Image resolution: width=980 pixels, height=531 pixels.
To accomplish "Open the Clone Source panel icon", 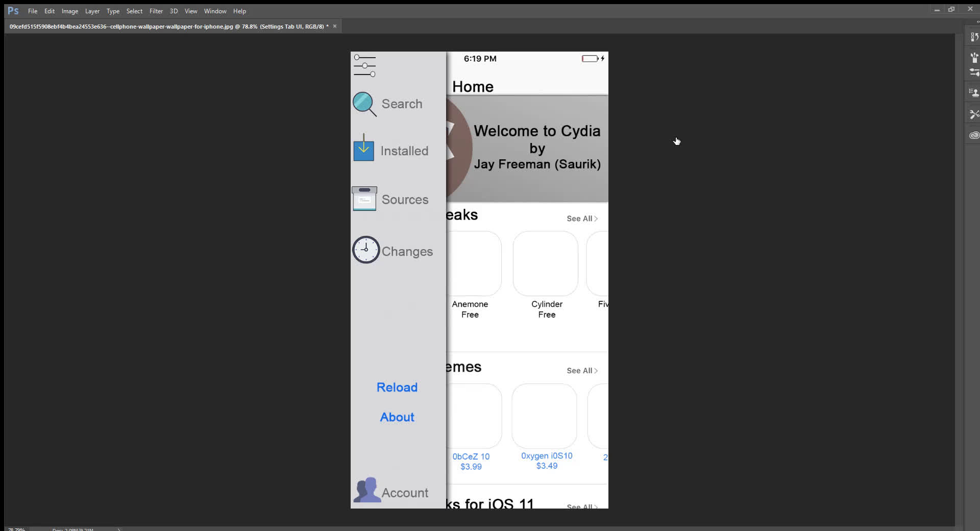I will [x=974, y=92].
